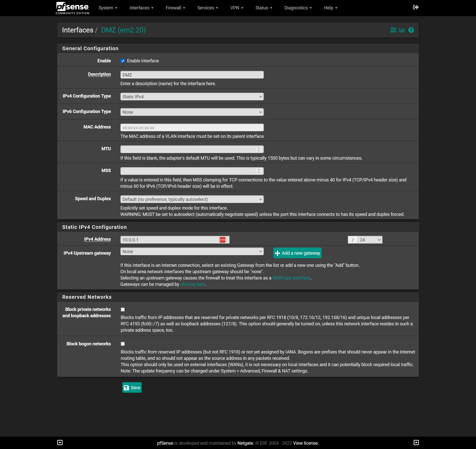
Task: Open IPv4 Upstream gateway dropdown
Action: coord(192,251)
